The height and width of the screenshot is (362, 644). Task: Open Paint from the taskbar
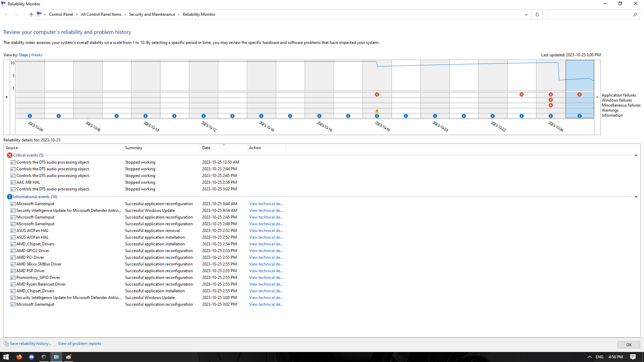click(69, 357)
